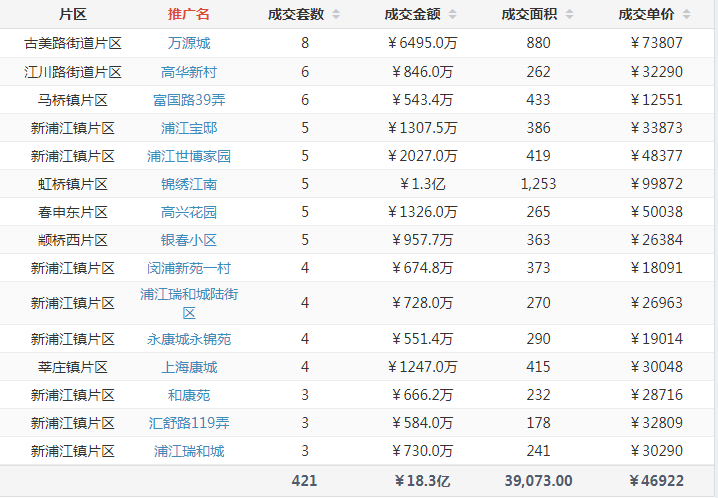Click the ¥18091 unit price cell
This screenshot has height=498, width=718.
coord(656,268)
